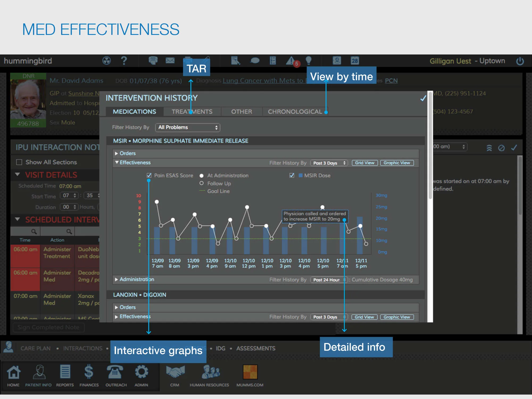Click the interaction note scrollbar at far right
Screen dimensions: 532x399
[520, 186]
